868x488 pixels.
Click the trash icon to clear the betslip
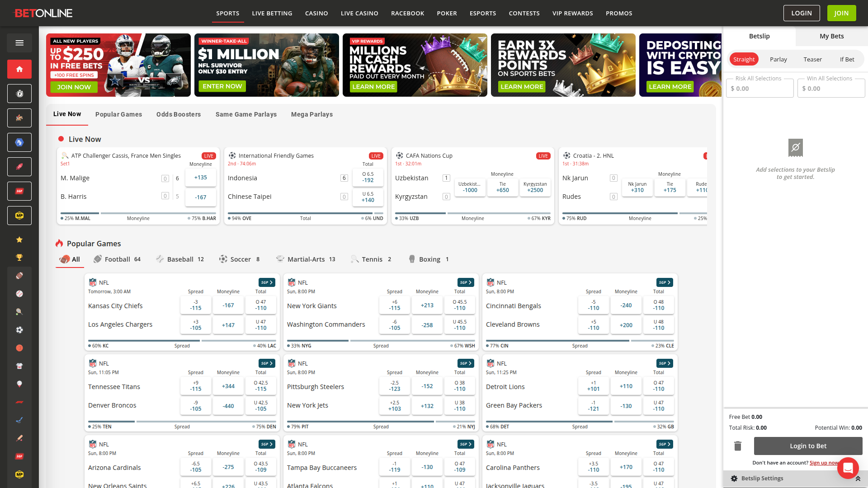(737, 446)
